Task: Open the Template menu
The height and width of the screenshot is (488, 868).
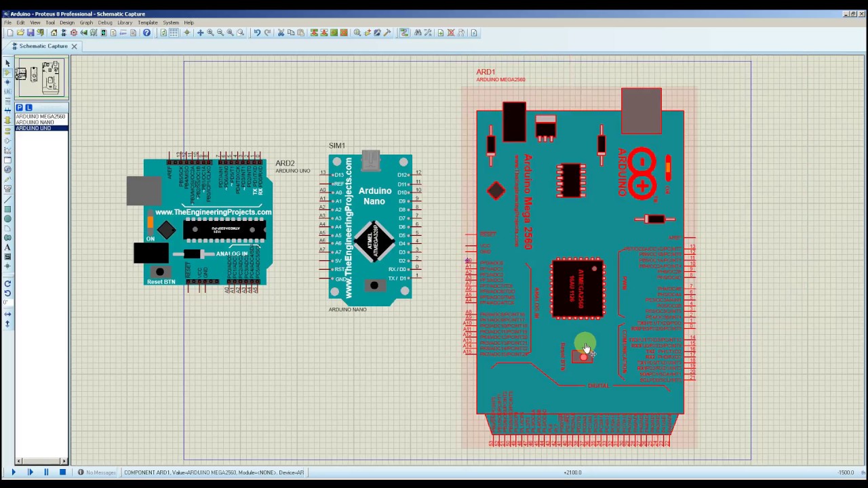Action: tap(148, 22)
